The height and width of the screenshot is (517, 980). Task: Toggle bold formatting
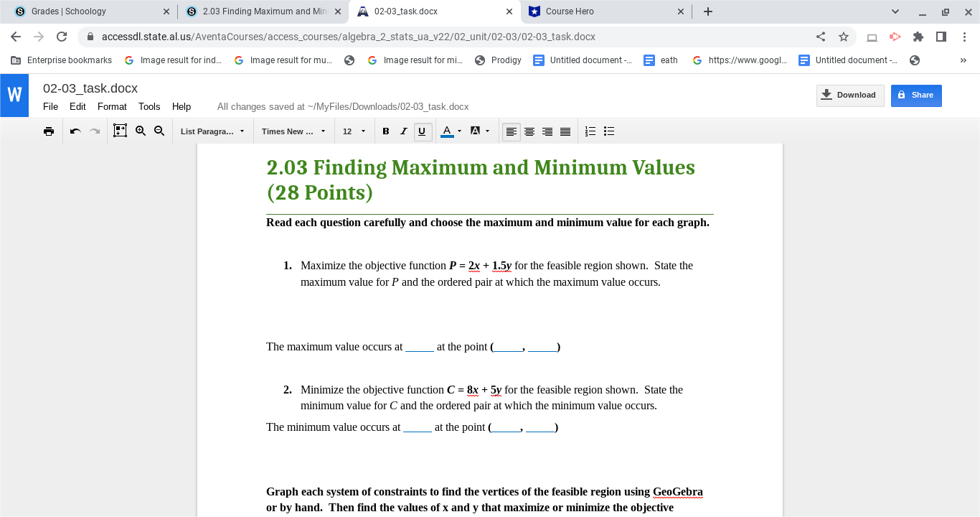(x=385, y=131)
